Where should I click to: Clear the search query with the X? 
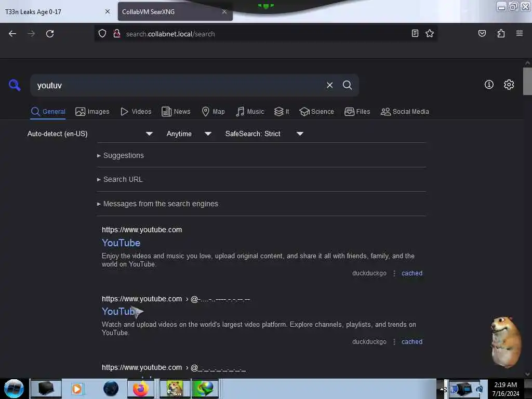point(329,85)
